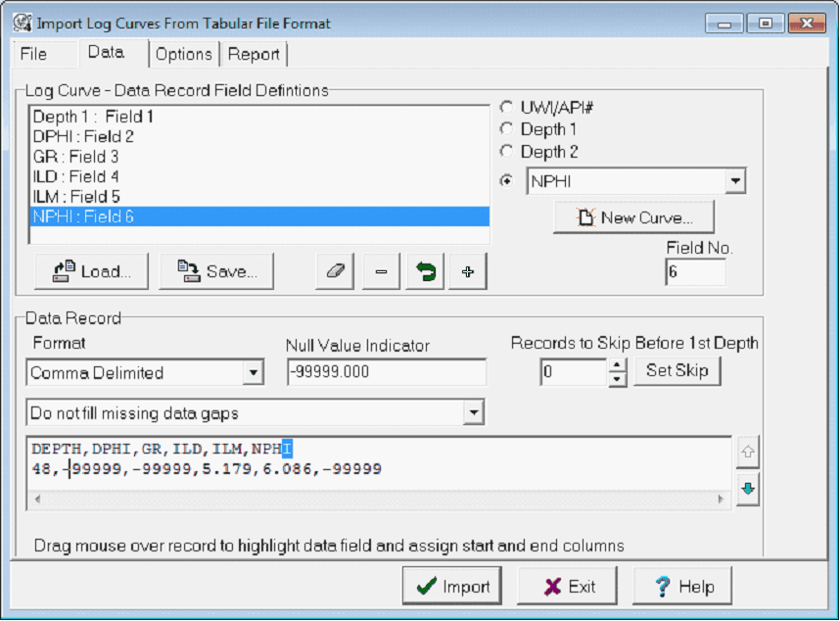
Task: Switch to the Options tab
Action: (184, 55)
